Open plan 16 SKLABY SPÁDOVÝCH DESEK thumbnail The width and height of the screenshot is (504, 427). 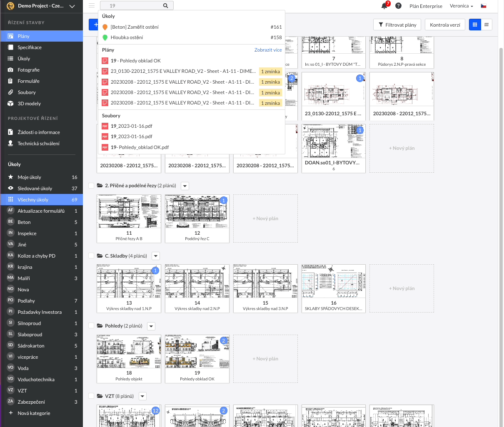(334, 288)
